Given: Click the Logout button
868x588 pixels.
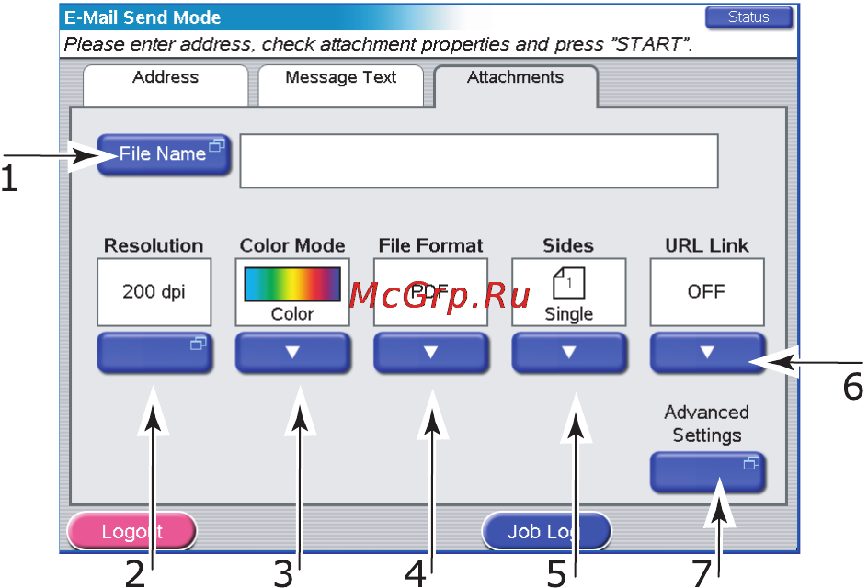Looking at the screenshot, I should [131, 531].
